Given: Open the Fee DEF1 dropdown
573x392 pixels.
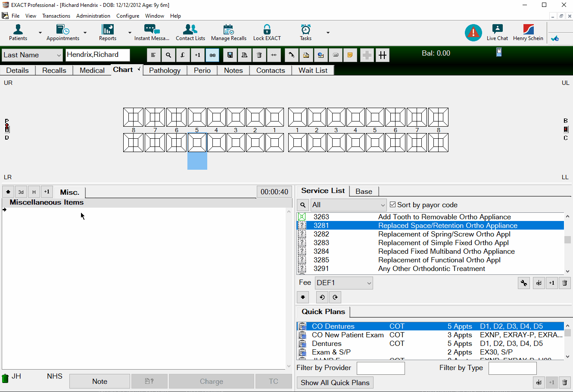Looking at the screenshot, I should pyautogui.click(x=344, y=283).
